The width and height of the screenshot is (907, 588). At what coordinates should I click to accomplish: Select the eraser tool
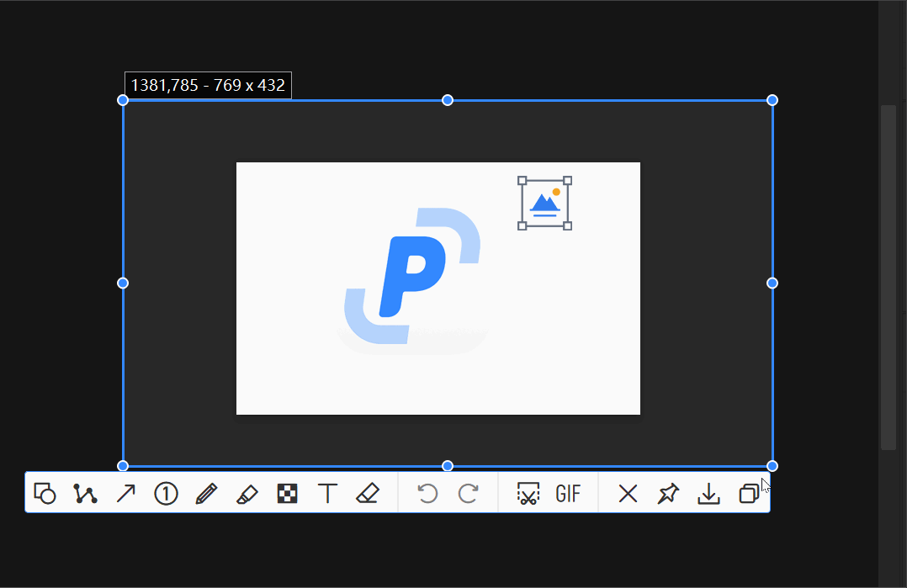[x=369, y=494]
